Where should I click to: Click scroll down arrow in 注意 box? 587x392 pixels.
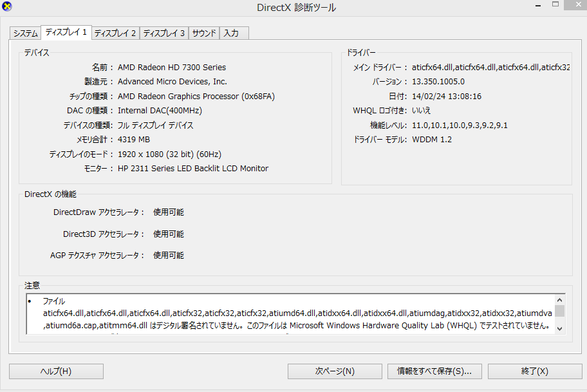click(x=560, y=329)
